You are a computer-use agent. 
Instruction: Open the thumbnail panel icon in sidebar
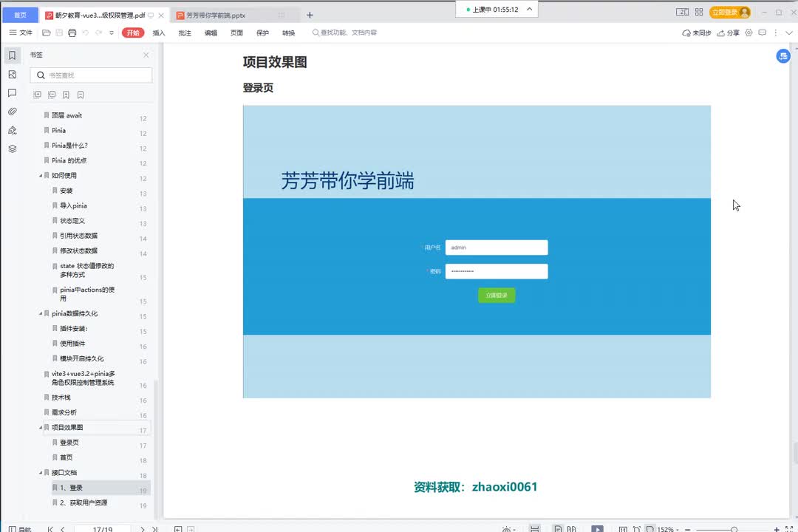(x=13, y=75)
